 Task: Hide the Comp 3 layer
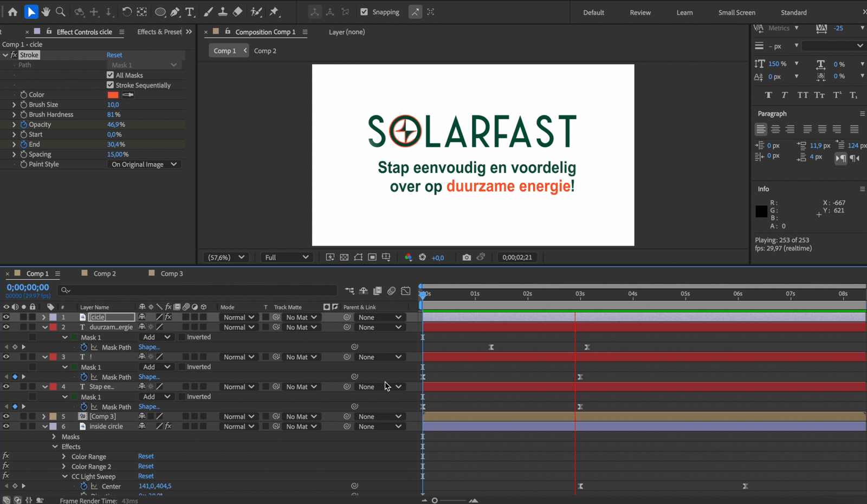click(x=6, y=417)
